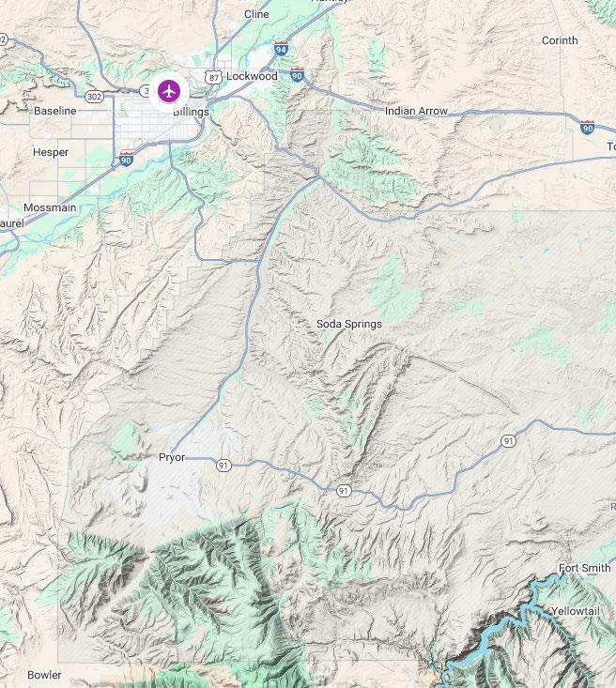Select the Billings city label
Image resolution: width=616 pixels, height=688 pixels.
(x=191, y=112)
